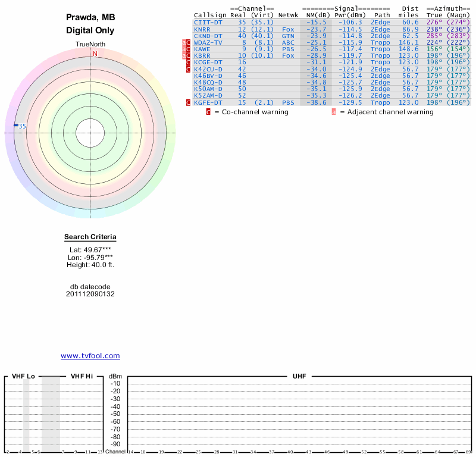Click the co-channel warning icon beside KGFE-DT

tap(189, 102)
